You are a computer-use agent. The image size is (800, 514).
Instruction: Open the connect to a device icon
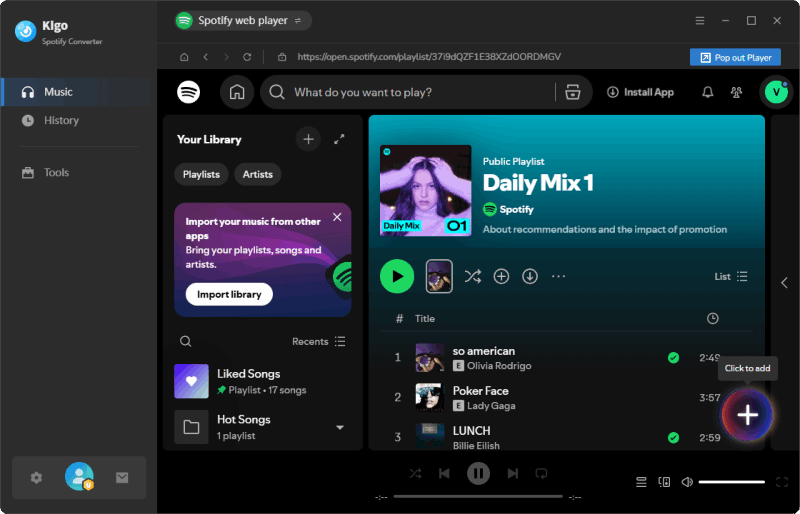tap(664, 482)
